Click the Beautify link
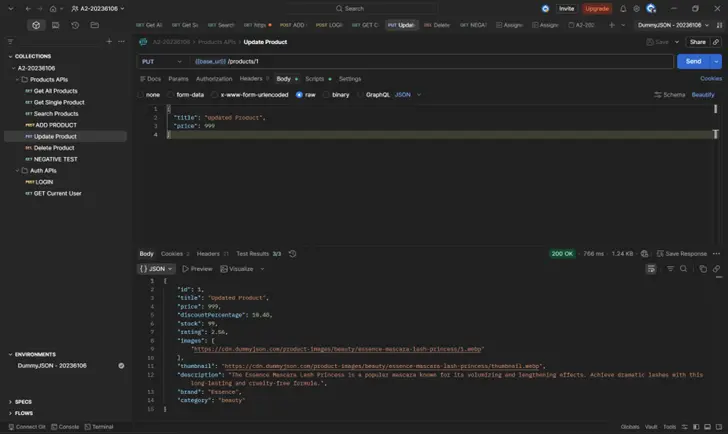 703,95
